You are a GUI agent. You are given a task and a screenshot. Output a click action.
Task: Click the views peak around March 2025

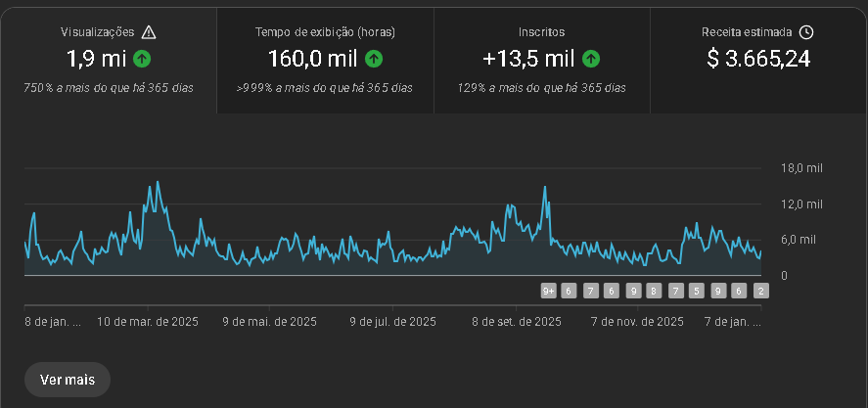coord(158,183)
